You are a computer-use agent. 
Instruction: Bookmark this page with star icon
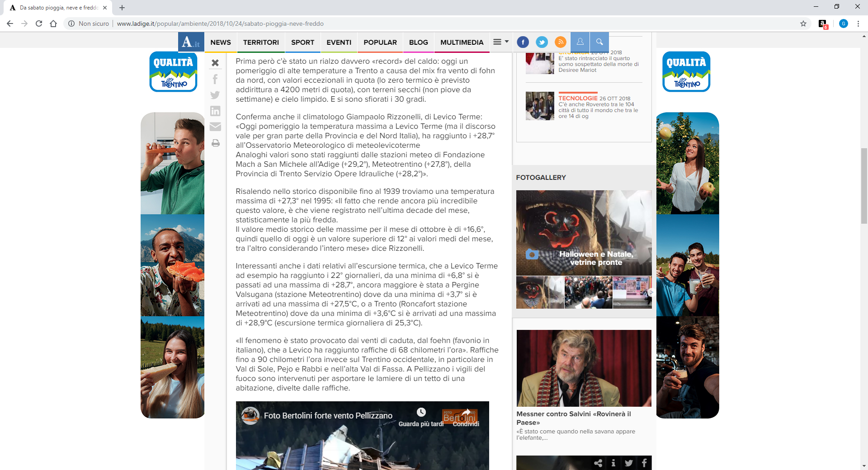pos(803,23)
